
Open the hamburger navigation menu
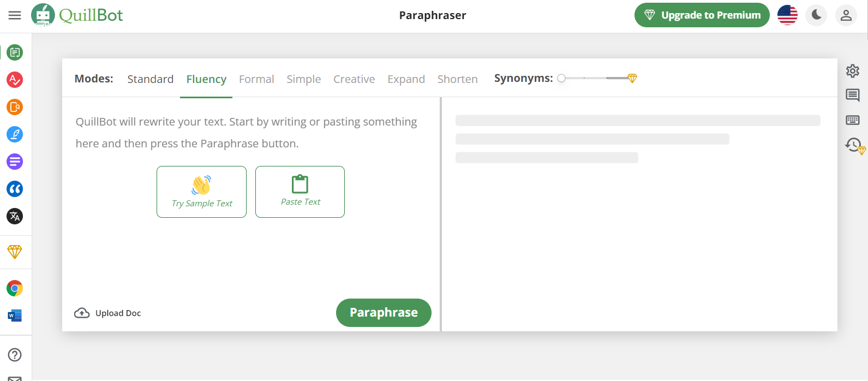pos(15,15)
